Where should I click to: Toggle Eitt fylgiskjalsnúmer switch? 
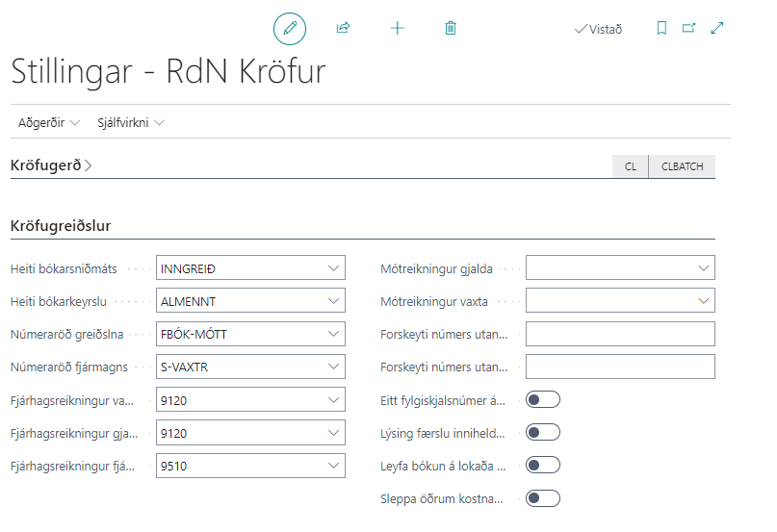(543, 400)
